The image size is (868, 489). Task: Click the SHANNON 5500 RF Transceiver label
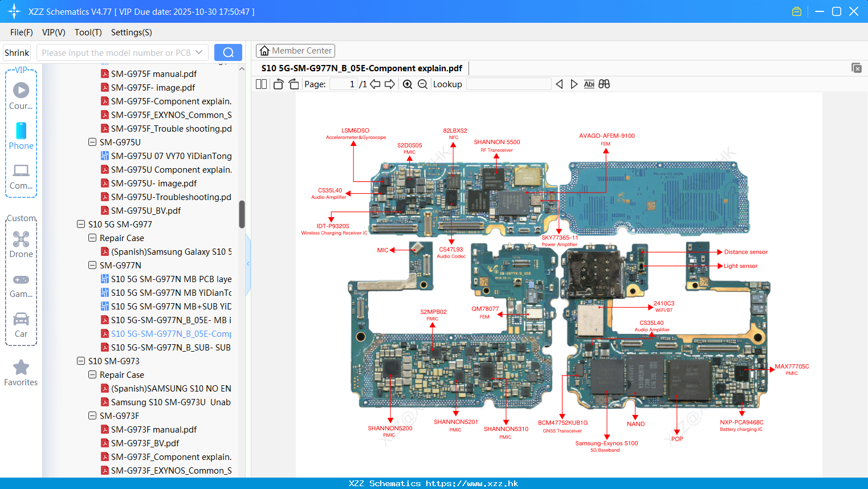497,146
